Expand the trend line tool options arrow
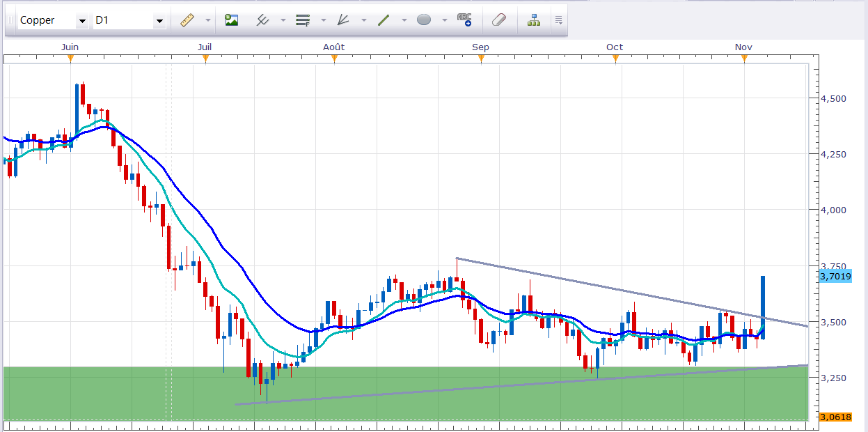 tap(404, 20)
